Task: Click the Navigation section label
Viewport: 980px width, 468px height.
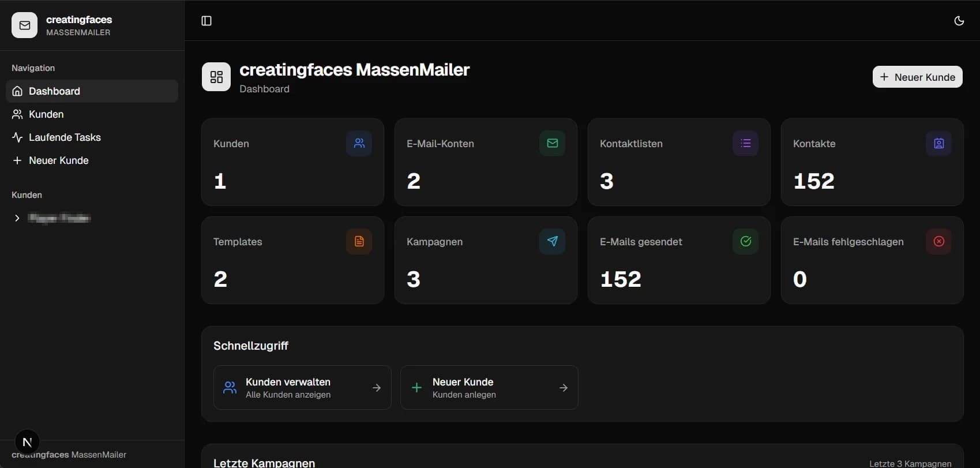Action: (x=33, y=68)
